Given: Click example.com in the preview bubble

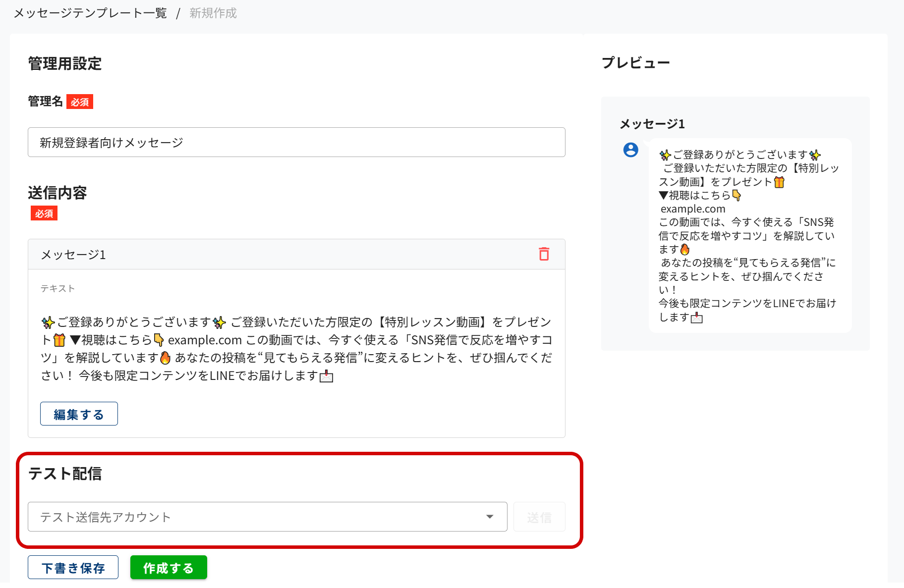Looking at the screenshot, I should pos(693,209).
